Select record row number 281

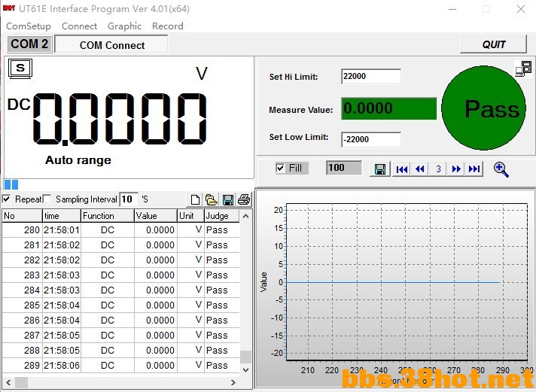point(120,245)
